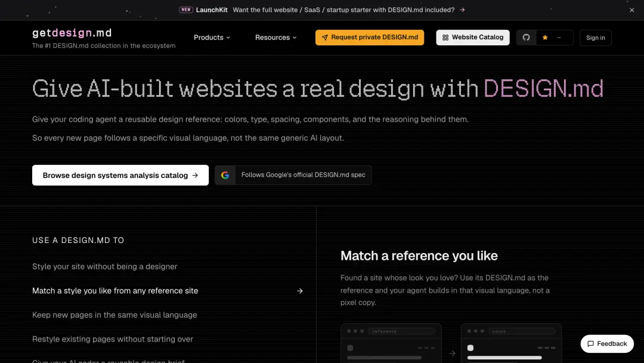This screenshot has height=363, width=644.
Task: Click the NEW badge in the banner
Action: pos(186,10)
